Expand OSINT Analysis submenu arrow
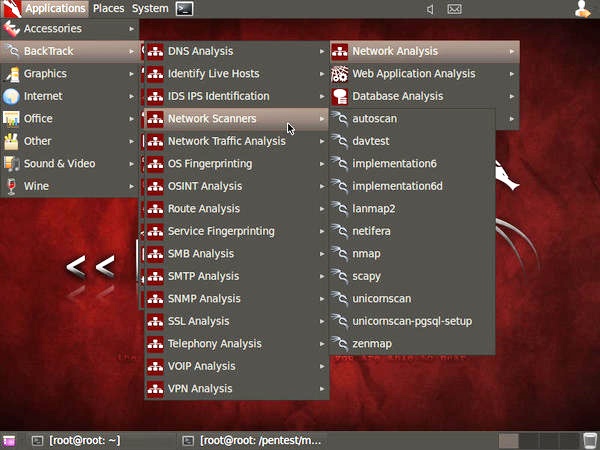The image size is (600, 450). (x=322, y=186)
